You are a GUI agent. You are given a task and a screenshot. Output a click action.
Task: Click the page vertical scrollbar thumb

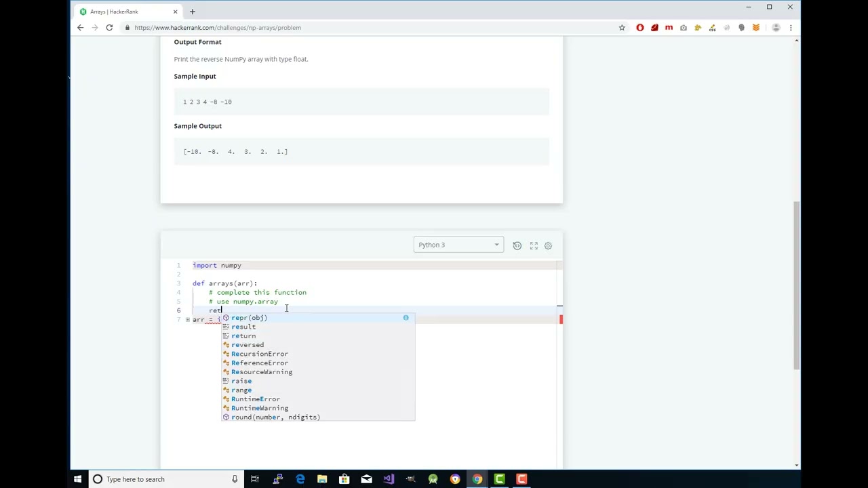click(x=797, y=285)
